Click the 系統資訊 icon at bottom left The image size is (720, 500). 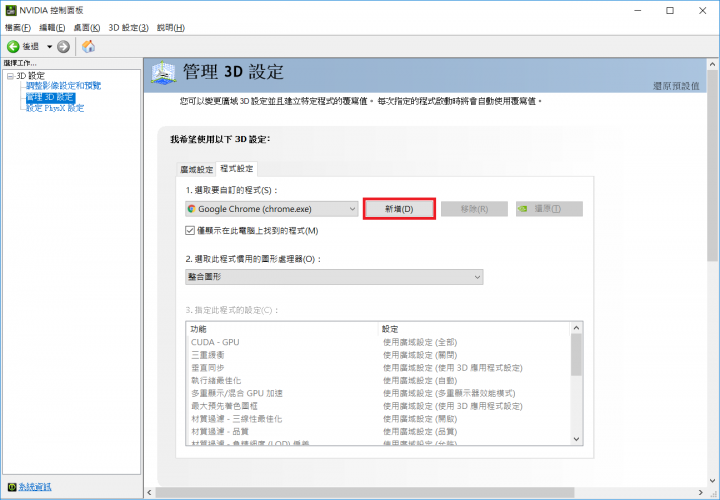click(12, 487)
